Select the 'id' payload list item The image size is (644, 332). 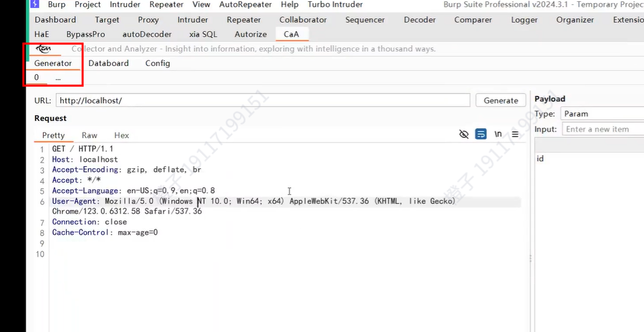click(540, 158)
